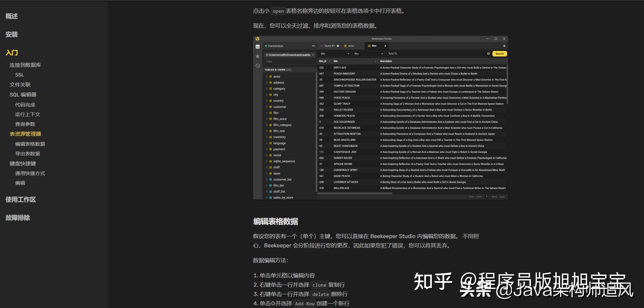
Task: Expand the sqlite_sequence table chevron
Action: pyautogui.click(x=267, y=161)
